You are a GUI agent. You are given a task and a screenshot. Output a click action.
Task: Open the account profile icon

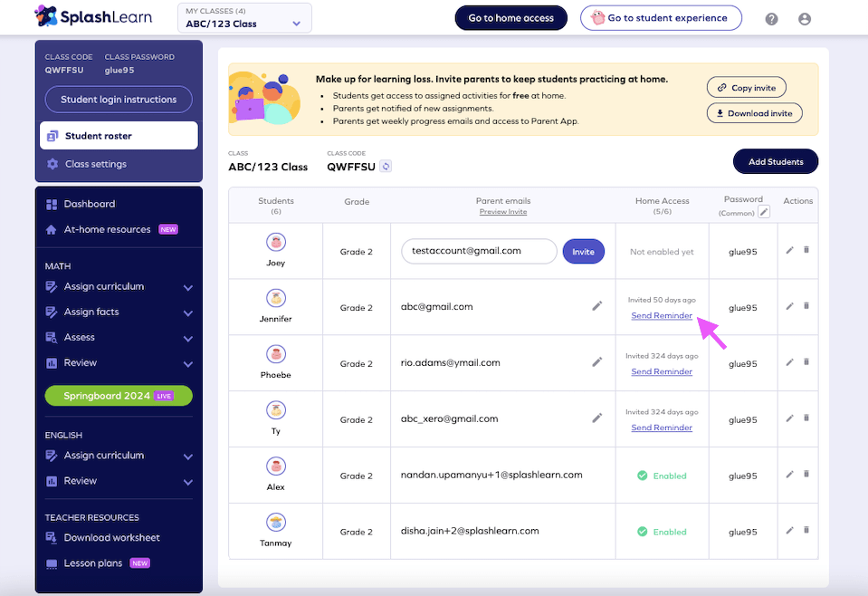tap(805, 18)
